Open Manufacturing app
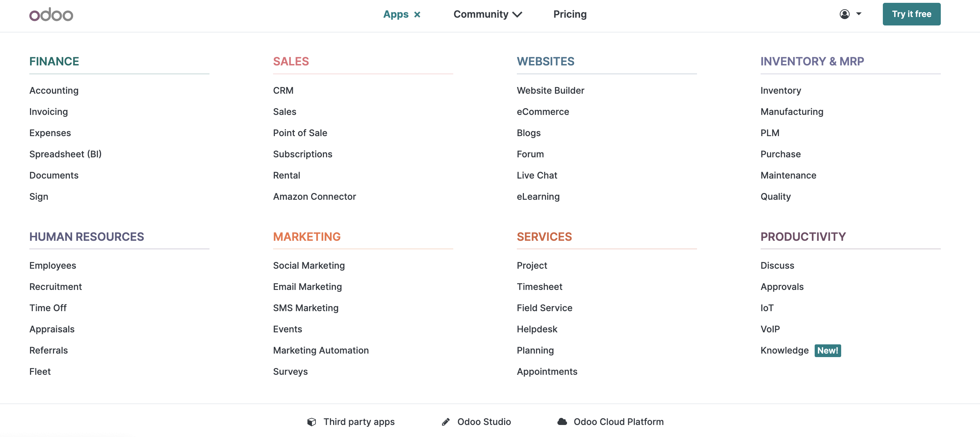 [x=792, y=112]
